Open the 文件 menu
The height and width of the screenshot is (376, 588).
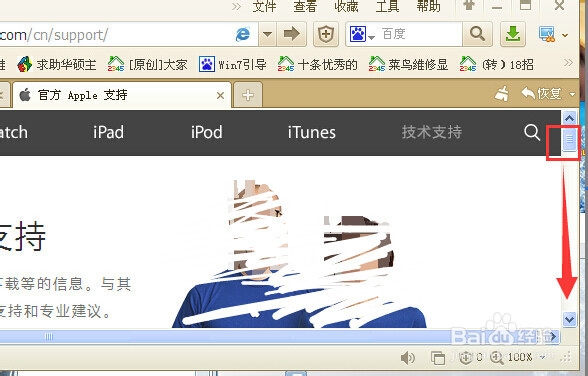point(264,6)
